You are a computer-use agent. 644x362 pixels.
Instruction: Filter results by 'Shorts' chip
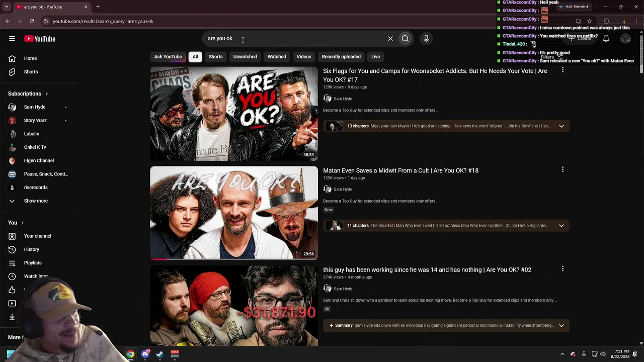pos(216,57)
